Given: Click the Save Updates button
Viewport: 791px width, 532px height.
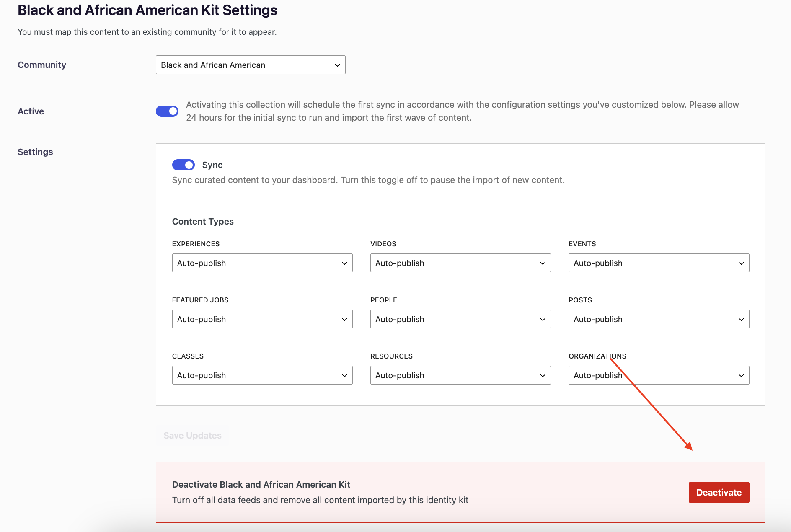Looking at the screenshot, I should (192, 435).
